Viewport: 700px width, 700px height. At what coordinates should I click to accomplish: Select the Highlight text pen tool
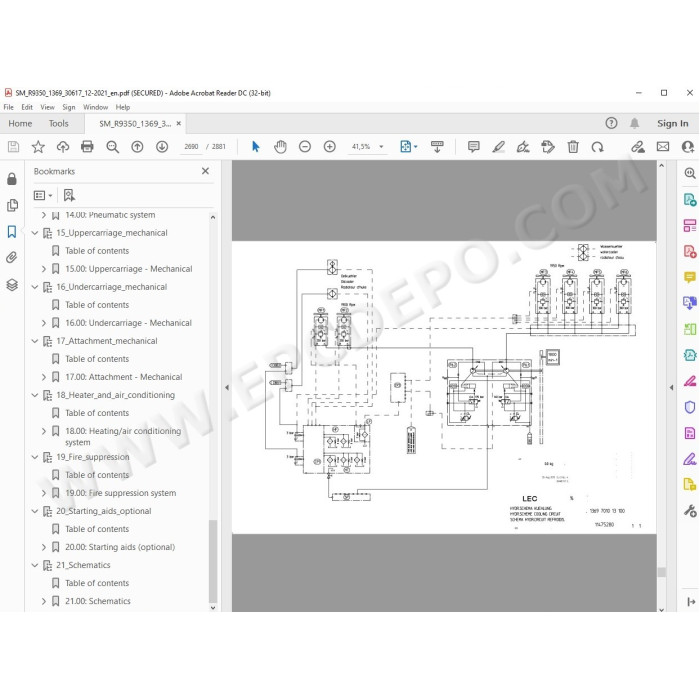[x=498, y=146]
